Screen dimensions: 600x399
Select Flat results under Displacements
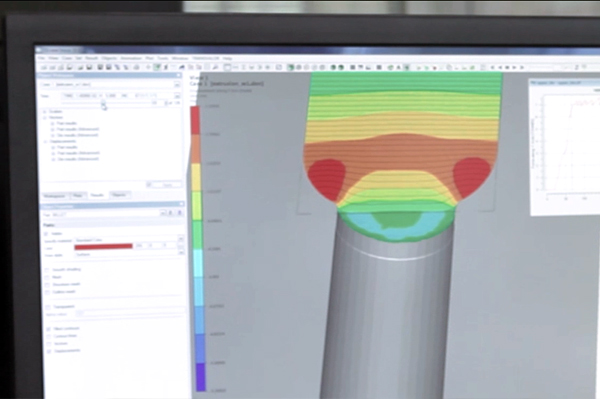67,147
